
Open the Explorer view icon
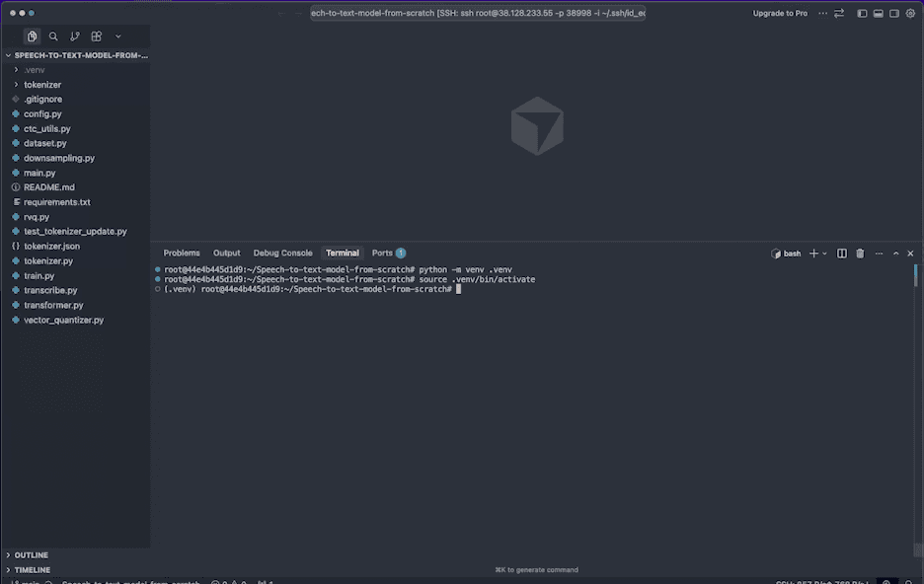33,36
